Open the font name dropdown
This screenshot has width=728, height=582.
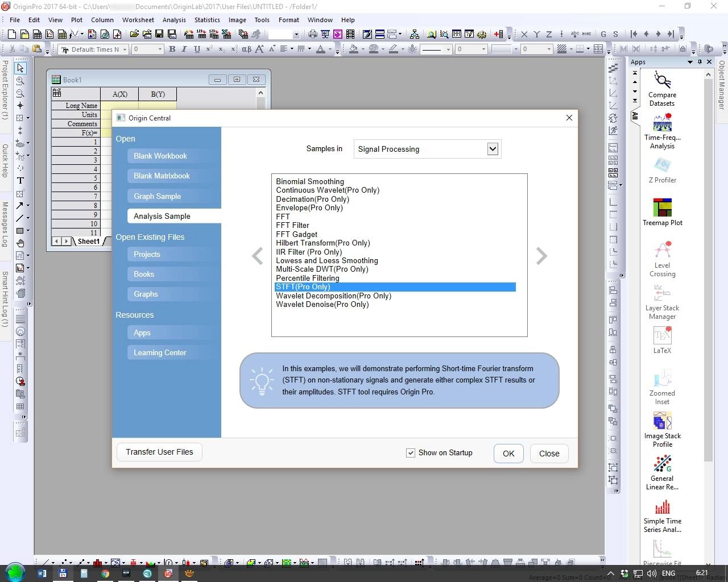click(x=125, y=49)
